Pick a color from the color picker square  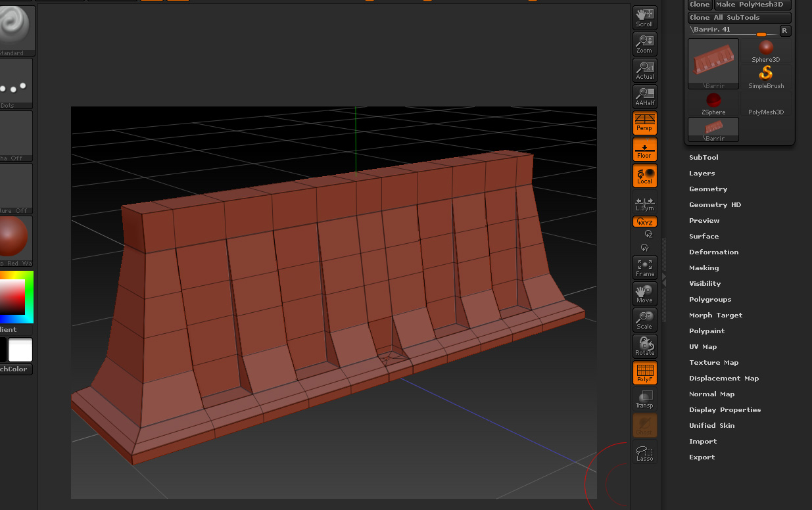tap(12, 297)
